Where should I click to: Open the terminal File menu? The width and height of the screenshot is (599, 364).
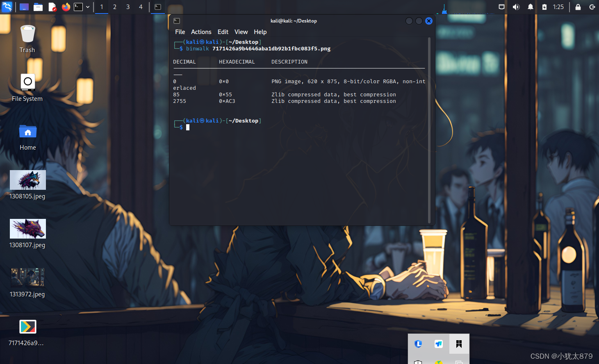(180, 32)
